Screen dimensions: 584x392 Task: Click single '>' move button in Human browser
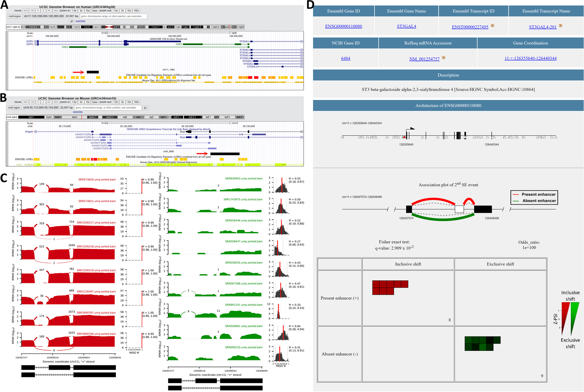coord(43,11)
